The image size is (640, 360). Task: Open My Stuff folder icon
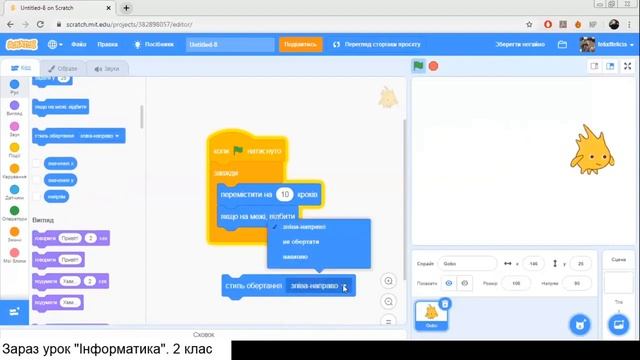tap(562, 44)
